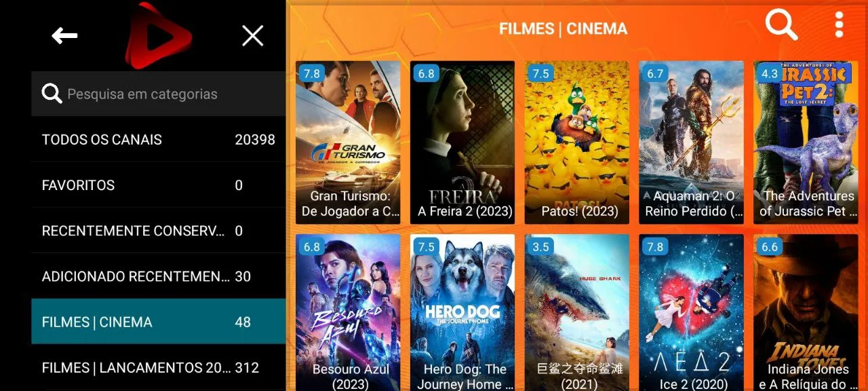Open the three-dot overflow menu

pyautogui.click(x=840, y=24)
